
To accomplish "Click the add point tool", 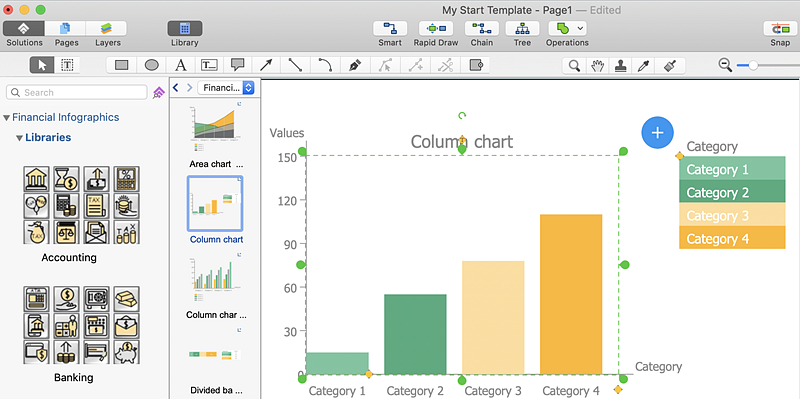I will (x=415, y=65).
